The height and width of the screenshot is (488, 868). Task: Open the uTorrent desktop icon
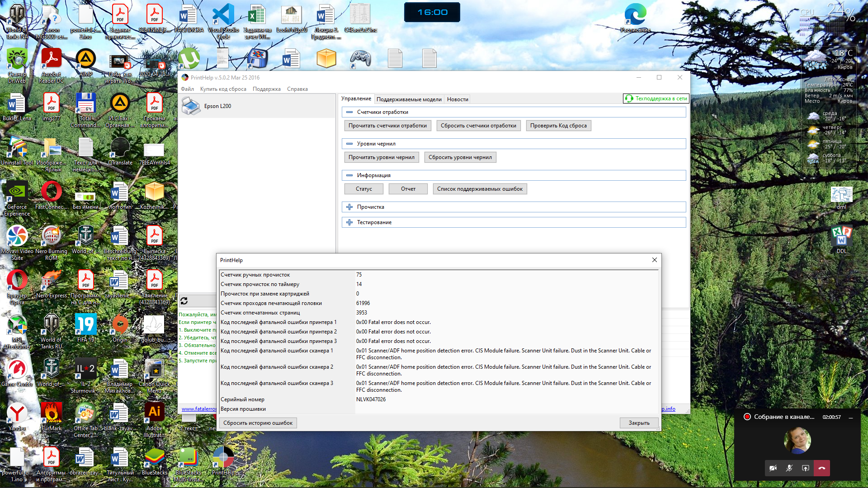(x=189, y=59)
